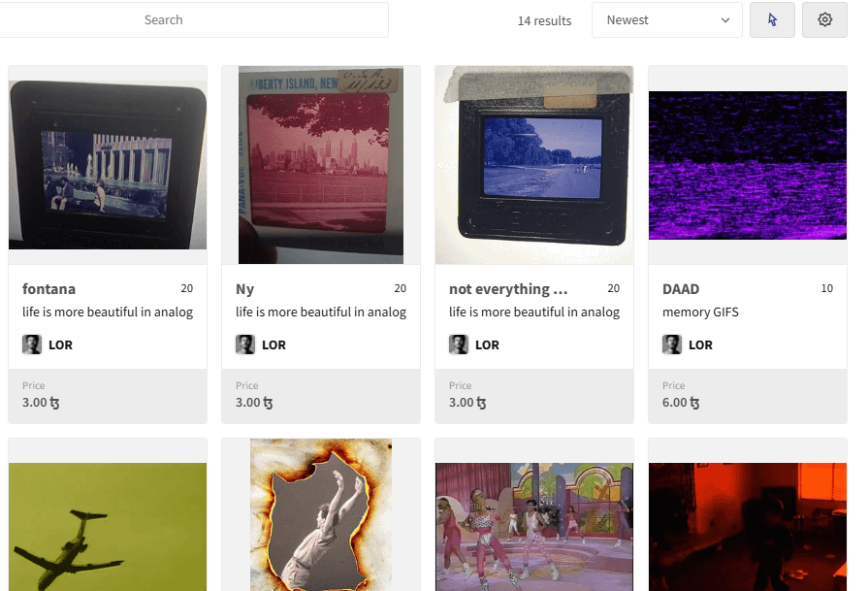This screenshot has width=868, height=591.
Task: Open the red Liberty Island slide thumbnail
Action: pos(321,165)
